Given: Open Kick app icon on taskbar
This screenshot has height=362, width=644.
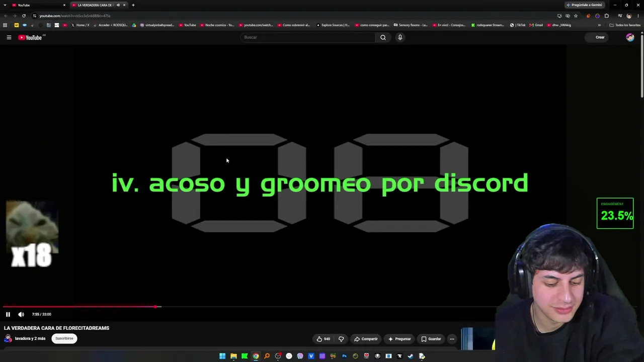Looking at the screenshot, I should coord(245,356).
